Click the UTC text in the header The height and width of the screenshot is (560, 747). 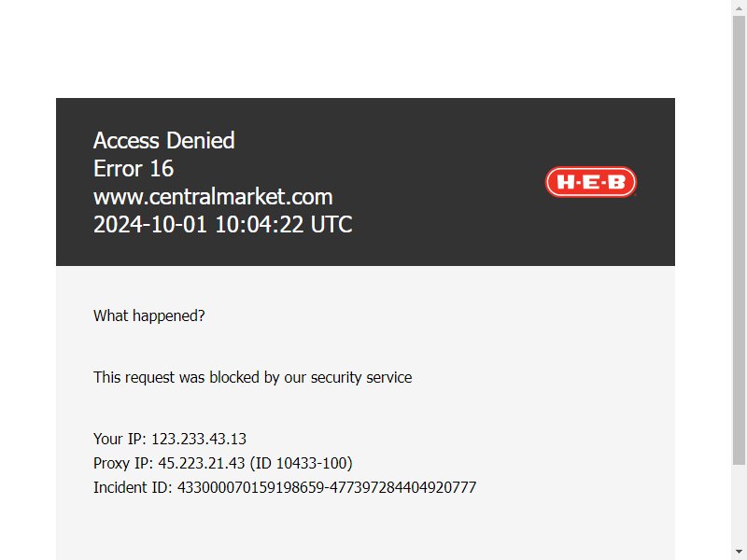(x=331, y=224)
